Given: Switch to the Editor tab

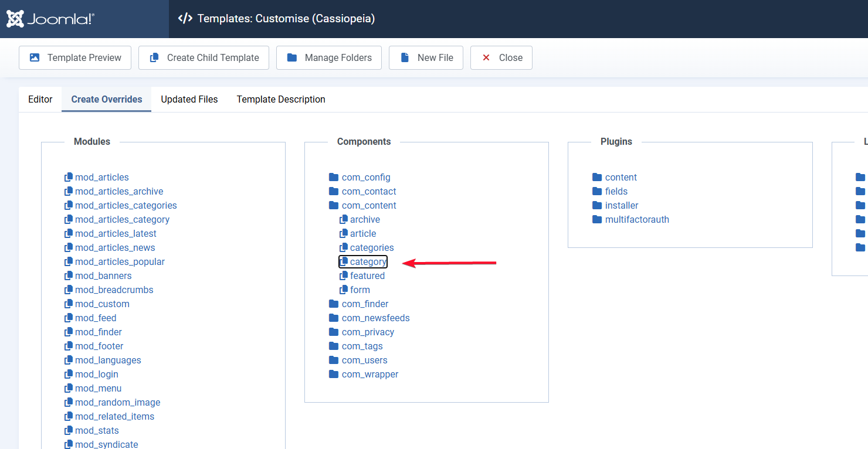Looking at the screenshot, I should point(40,99).
